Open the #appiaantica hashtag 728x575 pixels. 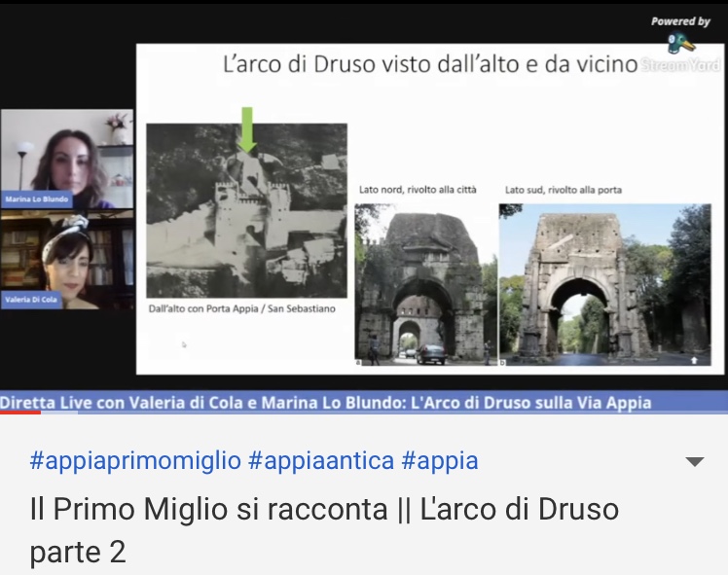(320, 460)
